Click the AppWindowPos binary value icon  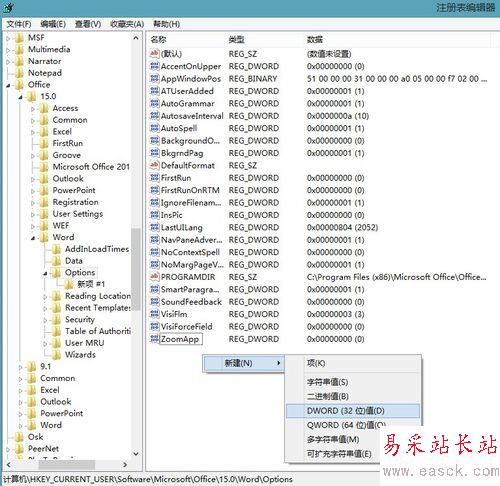pos(154,78)
